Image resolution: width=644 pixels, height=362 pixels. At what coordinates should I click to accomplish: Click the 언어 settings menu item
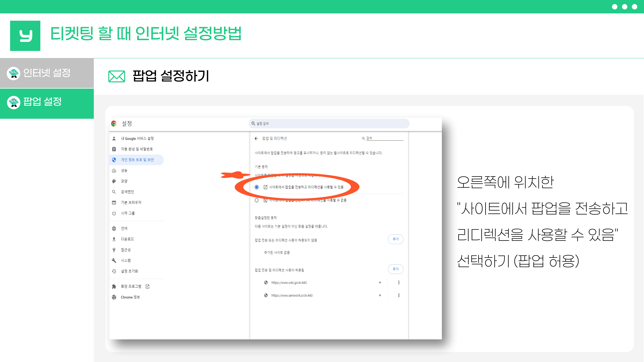[137, 228]
